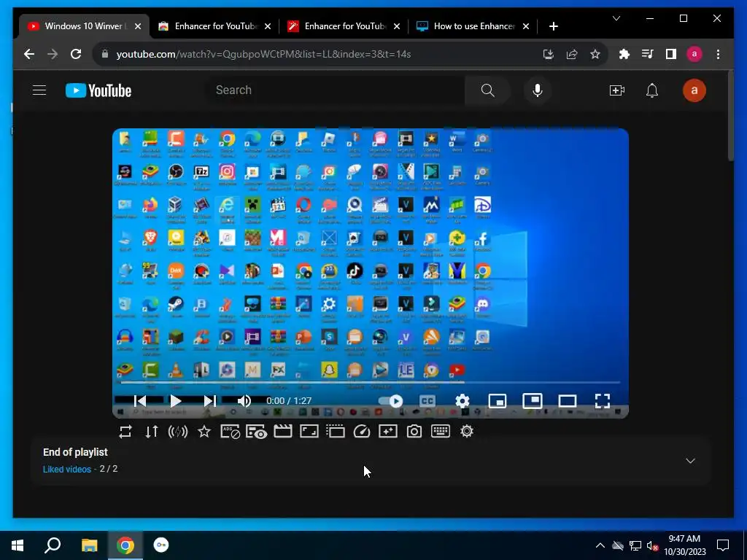This screenshot has height=560, width=747.
Task: Click the keyboard shortcuts icon
Action: [440, 432]
